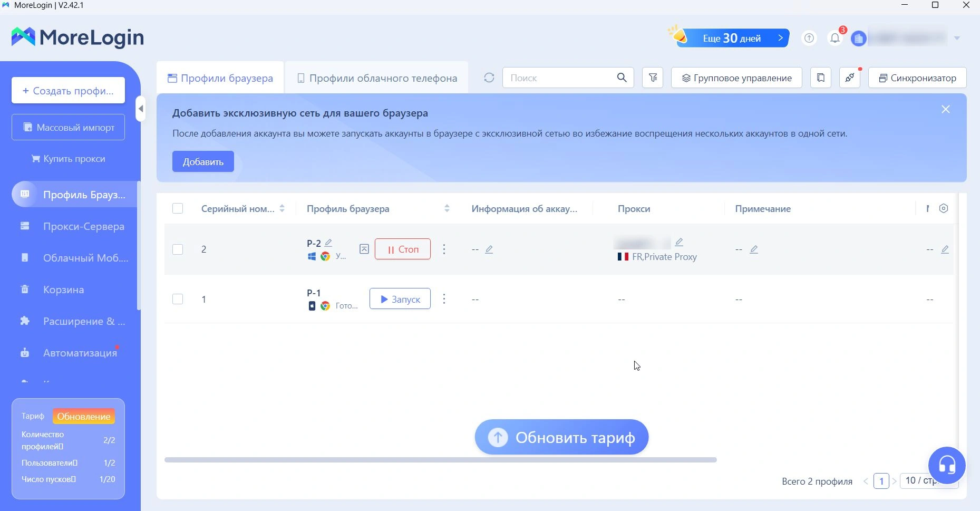Image resolution: width=980 pixels, height=511 pixels.
Task: Expand the account dropdown arrow
Action: pyautogui.click(x=957, y=38)
